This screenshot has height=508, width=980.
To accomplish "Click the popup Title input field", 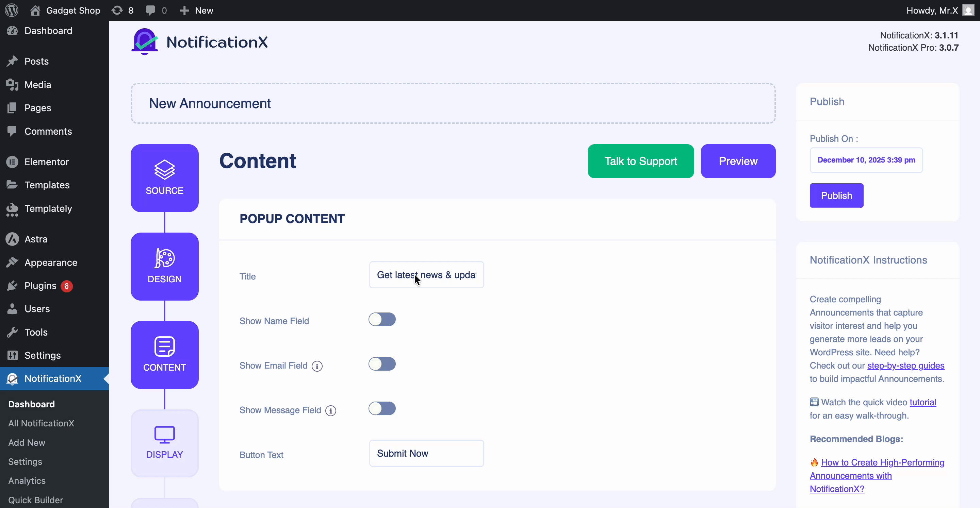I will click(426, 274).
